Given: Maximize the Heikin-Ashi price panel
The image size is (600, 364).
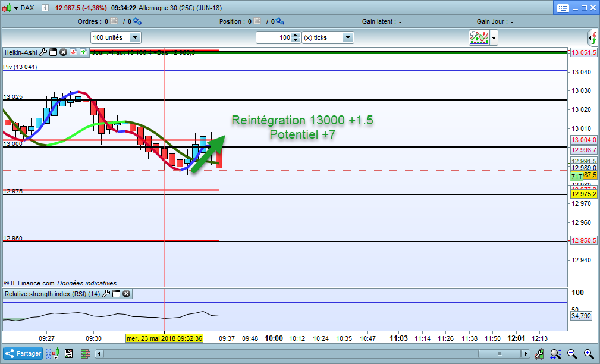Looking at the screenshot, I should (53, 52).
